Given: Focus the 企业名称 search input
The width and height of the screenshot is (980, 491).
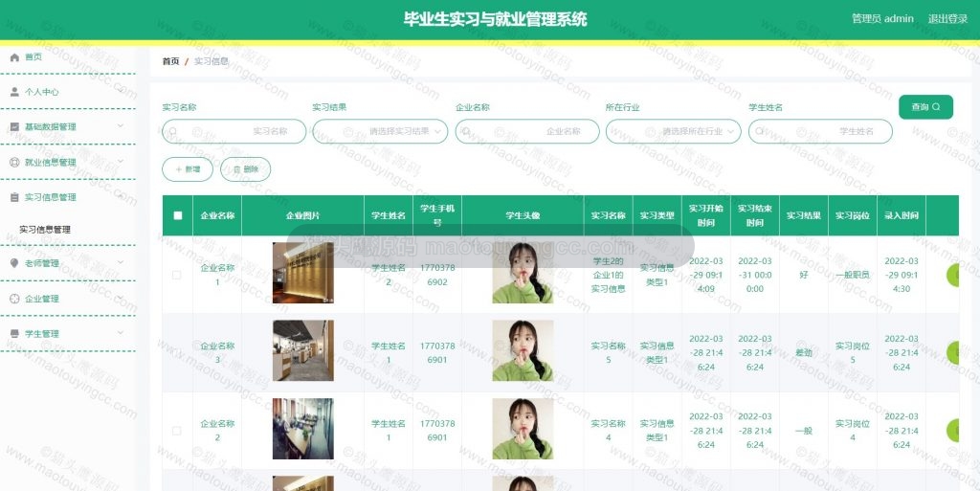Looking at the screenshot, I should coord(527,132).
